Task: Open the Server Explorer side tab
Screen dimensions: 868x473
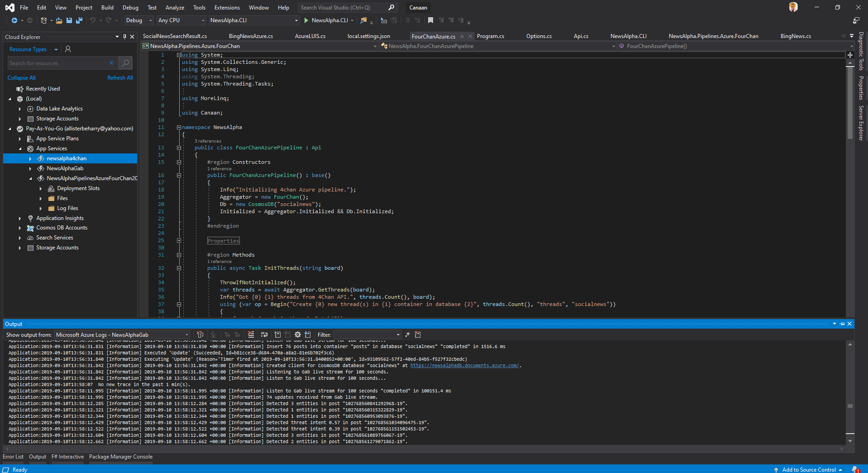Action: 861,123
